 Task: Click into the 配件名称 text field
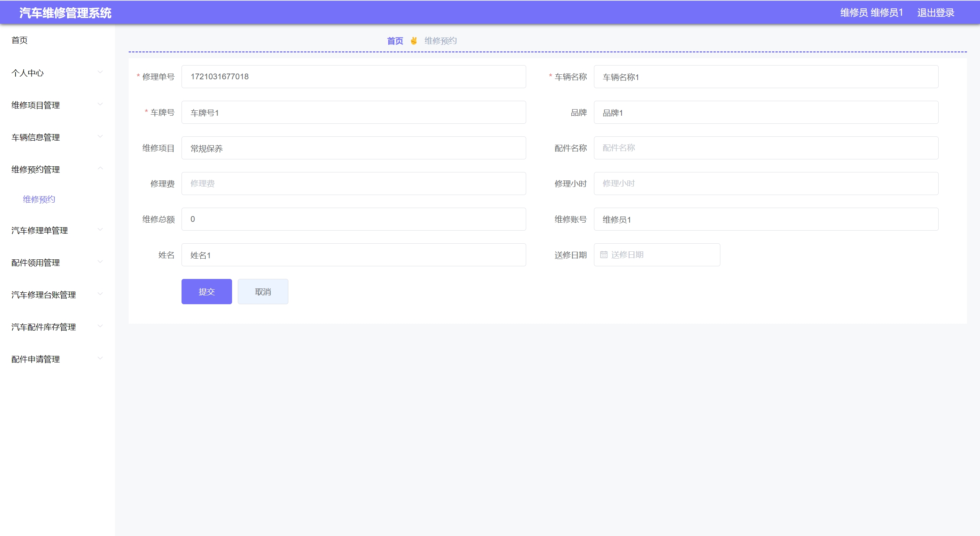pyautogui.click(x=766, y=148)
